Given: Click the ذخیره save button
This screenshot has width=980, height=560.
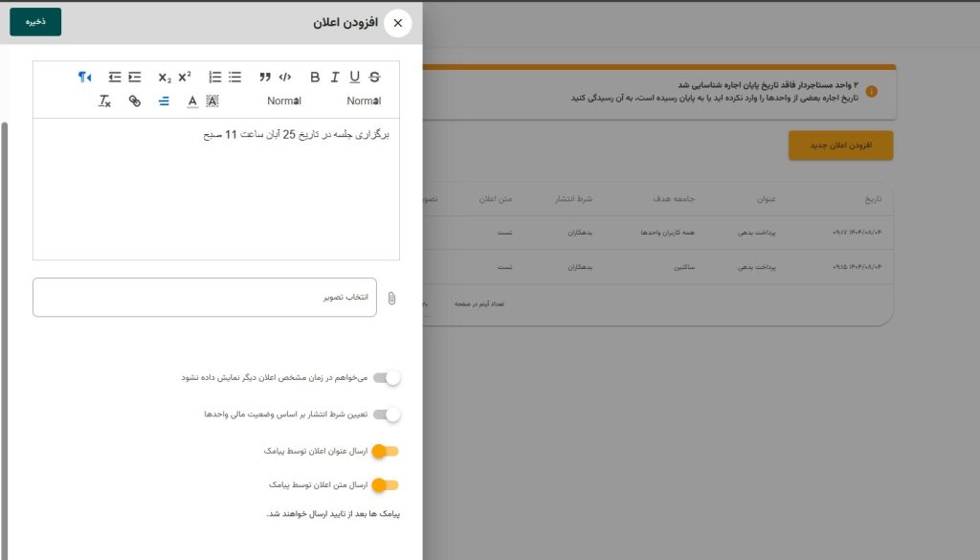Looking at the screenshot, I should point(35,22).
